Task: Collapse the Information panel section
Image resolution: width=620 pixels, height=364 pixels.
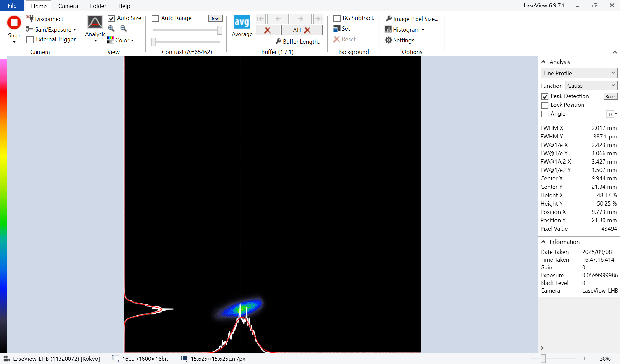Action: pos(543,242)
